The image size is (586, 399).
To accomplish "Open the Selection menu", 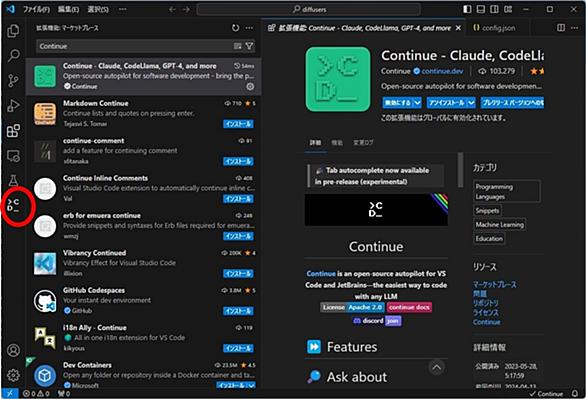I will (98, 9).
